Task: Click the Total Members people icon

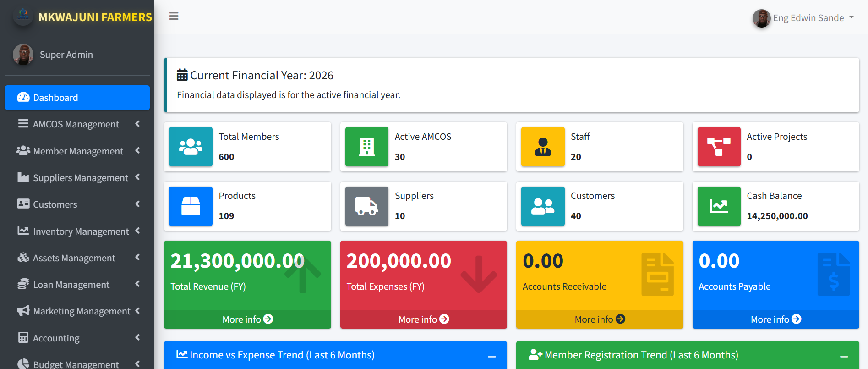Action: (191, 147)
